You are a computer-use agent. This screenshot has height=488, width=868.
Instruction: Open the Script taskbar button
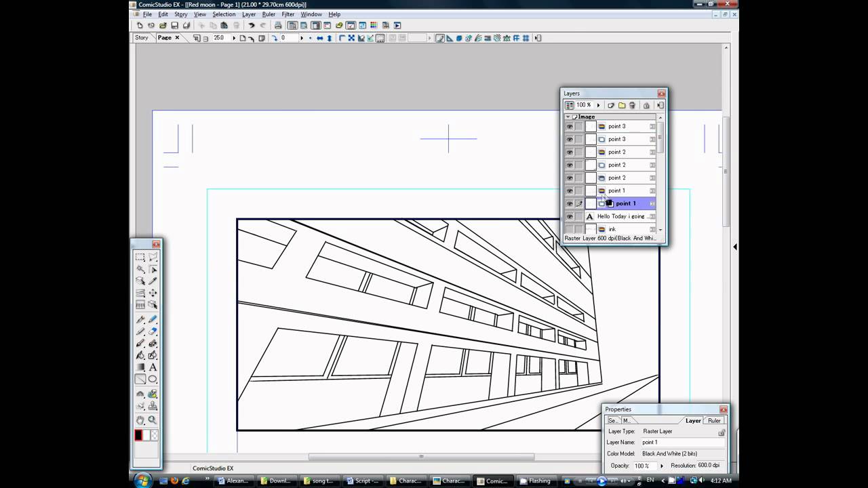363,481
